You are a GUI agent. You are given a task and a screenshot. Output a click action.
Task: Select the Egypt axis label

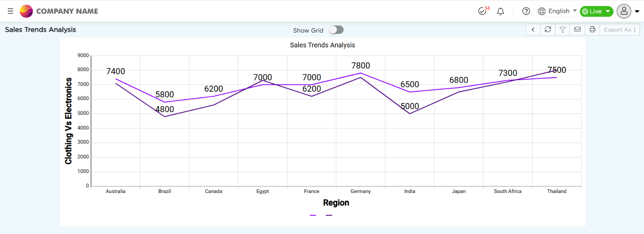click(x=262, y=191)
